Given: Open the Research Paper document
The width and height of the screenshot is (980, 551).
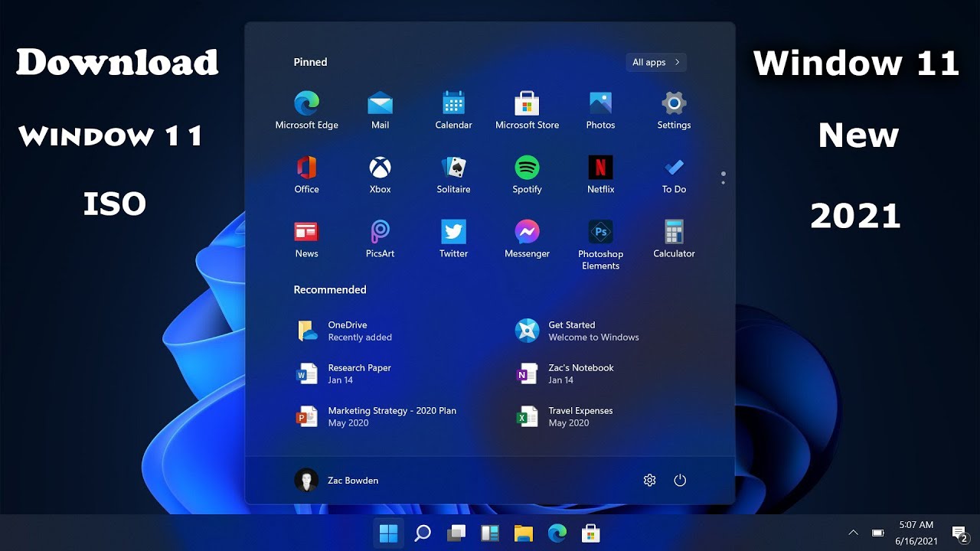Looking at the screenshot, I should click(x=344, y=373).
